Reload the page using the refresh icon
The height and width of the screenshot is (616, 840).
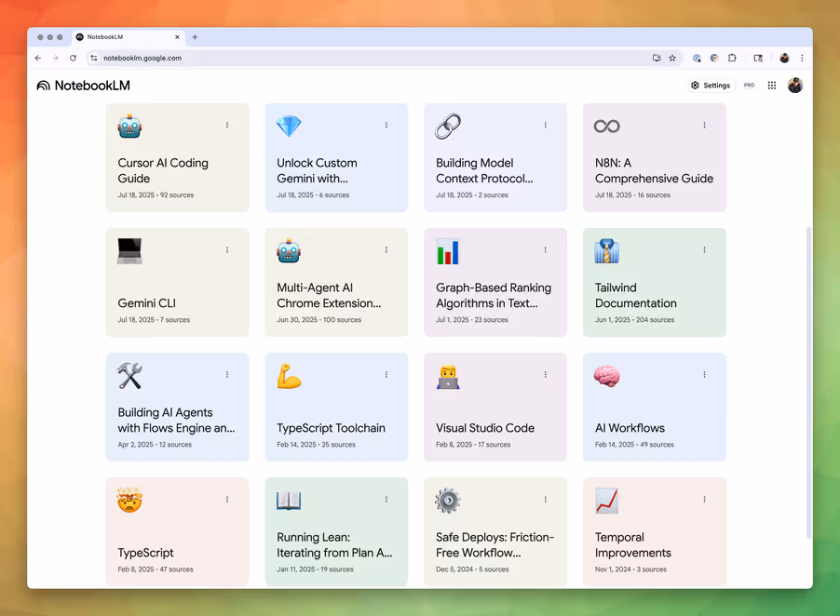click(x=73, y=58)
